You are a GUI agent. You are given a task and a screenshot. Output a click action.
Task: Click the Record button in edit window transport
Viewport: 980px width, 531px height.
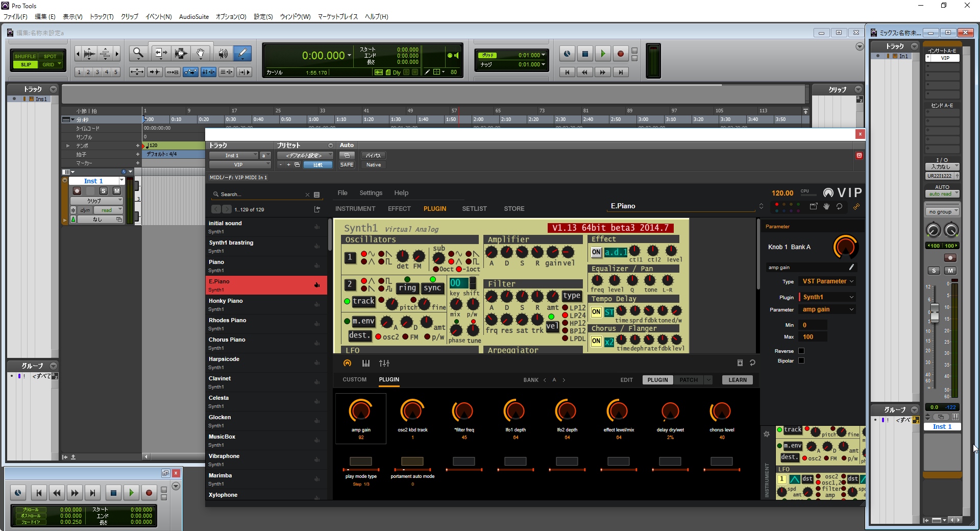point(620,54)
